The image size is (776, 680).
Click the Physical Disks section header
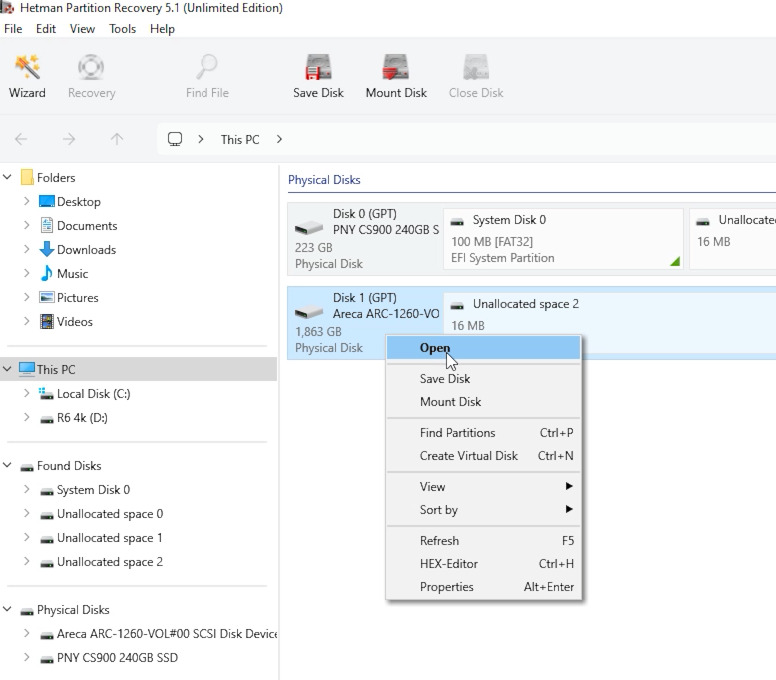tap(324, 180)
